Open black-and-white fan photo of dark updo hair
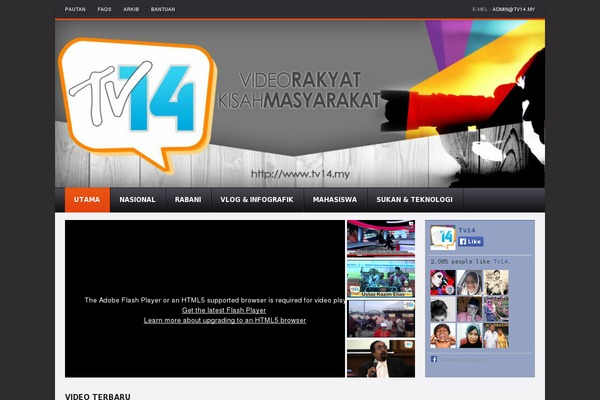 pyautogui.click(x=443, y=309)
